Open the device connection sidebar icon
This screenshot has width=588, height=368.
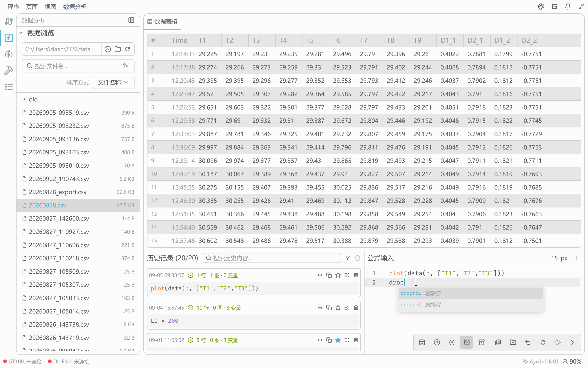(x=9, y=21)
